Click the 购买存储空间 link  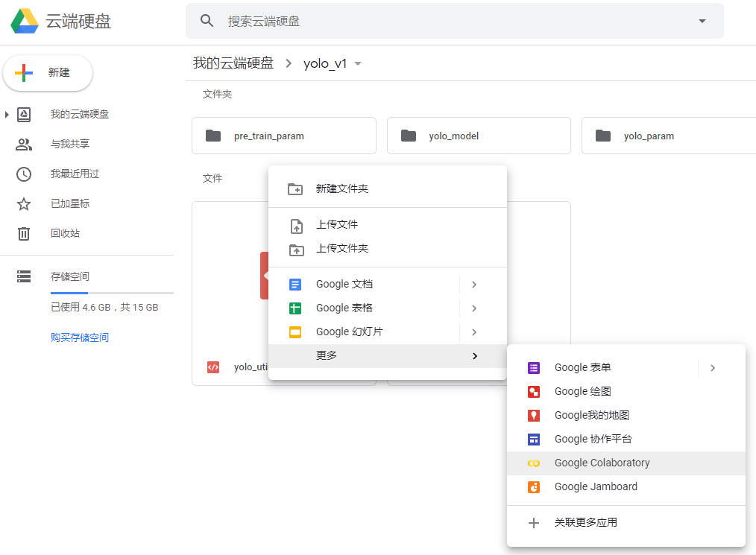click(80, 337)
